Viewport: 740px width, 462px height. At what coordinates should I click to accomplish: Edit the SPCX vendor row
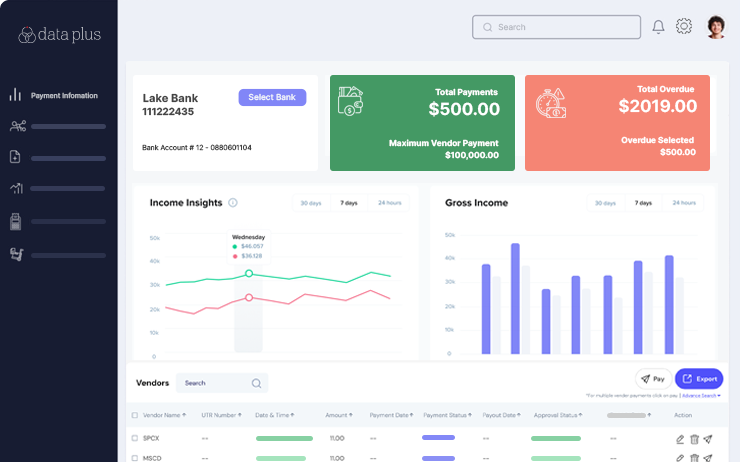tap(680, 439)
